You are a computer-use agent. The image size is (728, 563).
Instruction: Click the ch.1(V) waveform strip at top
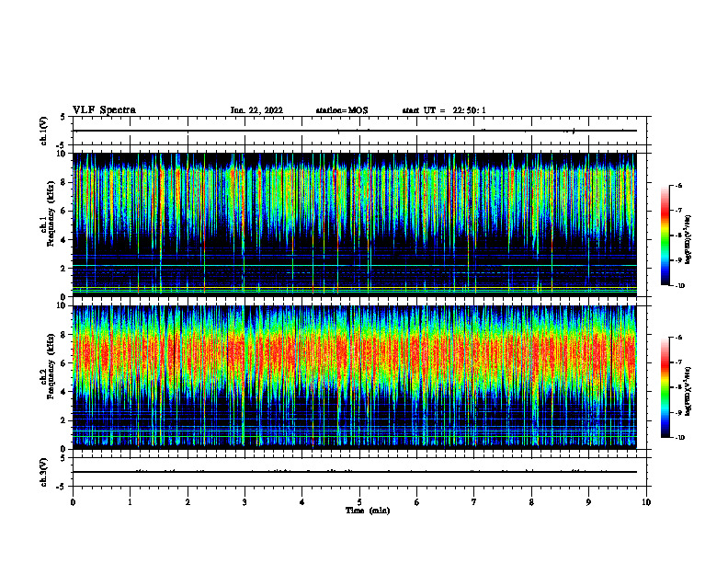359,131
